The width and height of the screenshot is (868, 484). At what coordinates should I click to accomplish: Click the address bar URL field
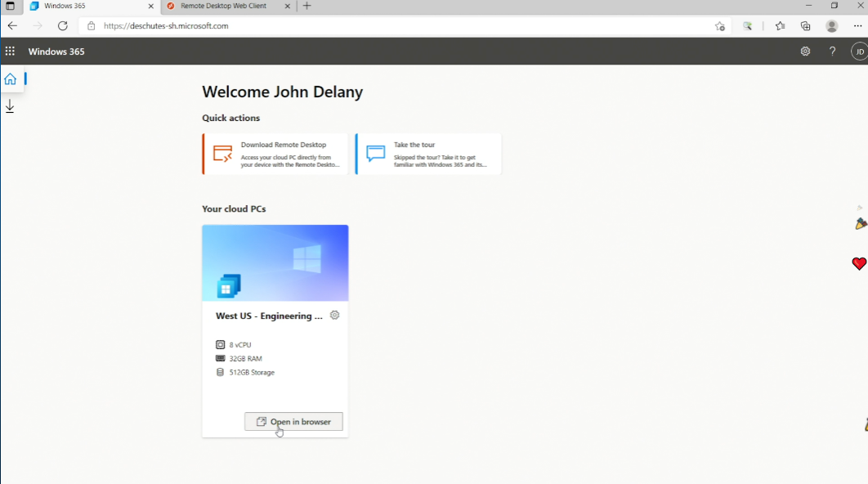404,26
